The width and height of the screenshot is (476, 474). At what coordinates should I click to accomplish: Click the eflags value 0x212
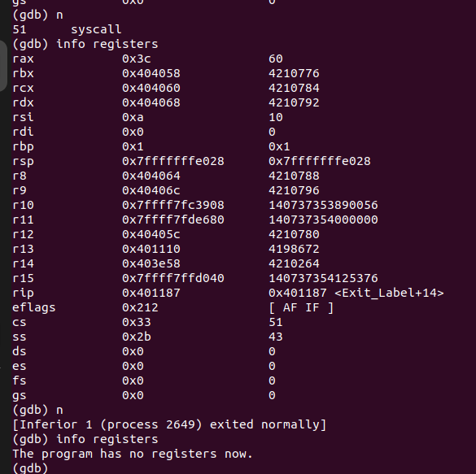pos(140,307)
